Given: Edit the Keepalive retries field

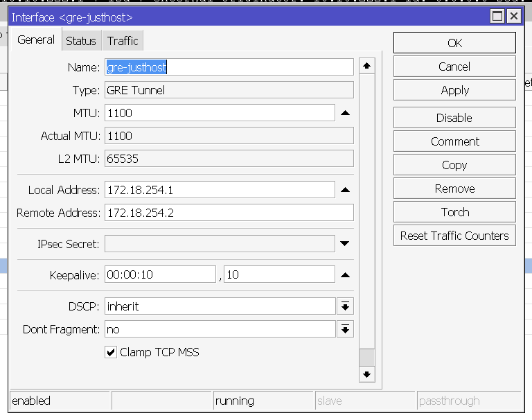Looking at the screenshot, I should pos(280,274).
